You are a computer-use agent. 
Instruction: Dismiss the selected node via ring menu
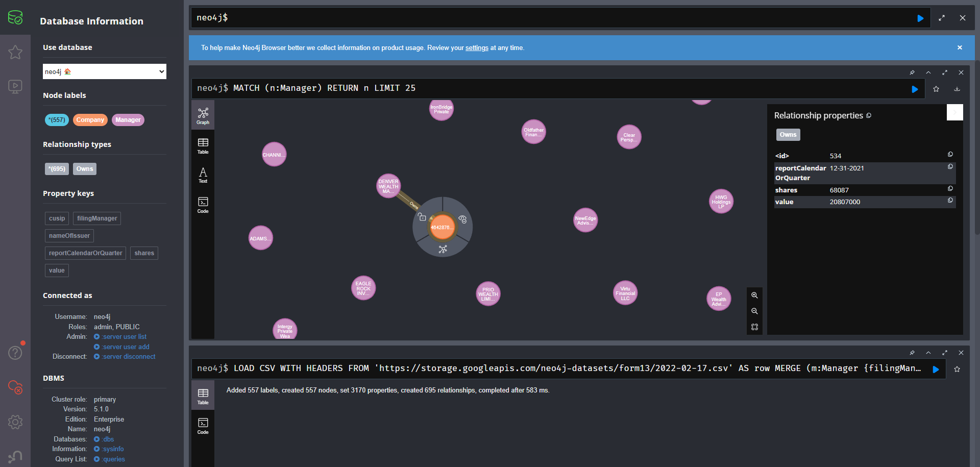463,219
